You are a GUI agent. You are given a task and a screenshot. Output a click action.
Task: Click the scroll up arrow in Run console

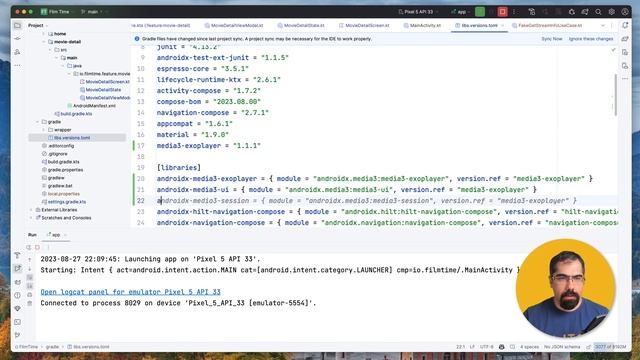click(x=30, y=260)
